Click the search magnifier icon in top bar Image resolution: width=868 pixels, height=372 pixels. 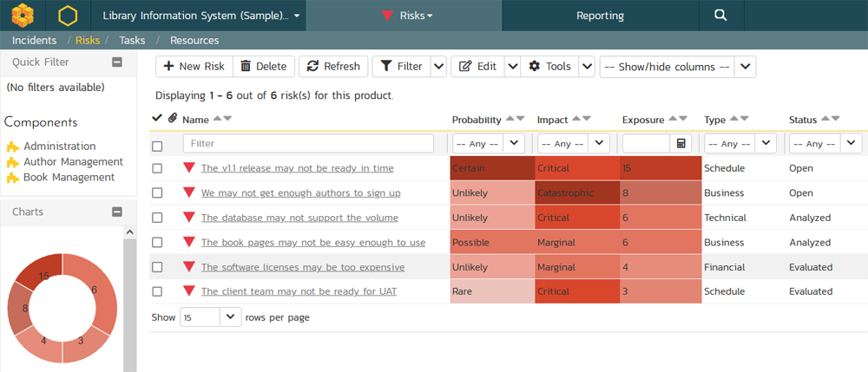720,16
